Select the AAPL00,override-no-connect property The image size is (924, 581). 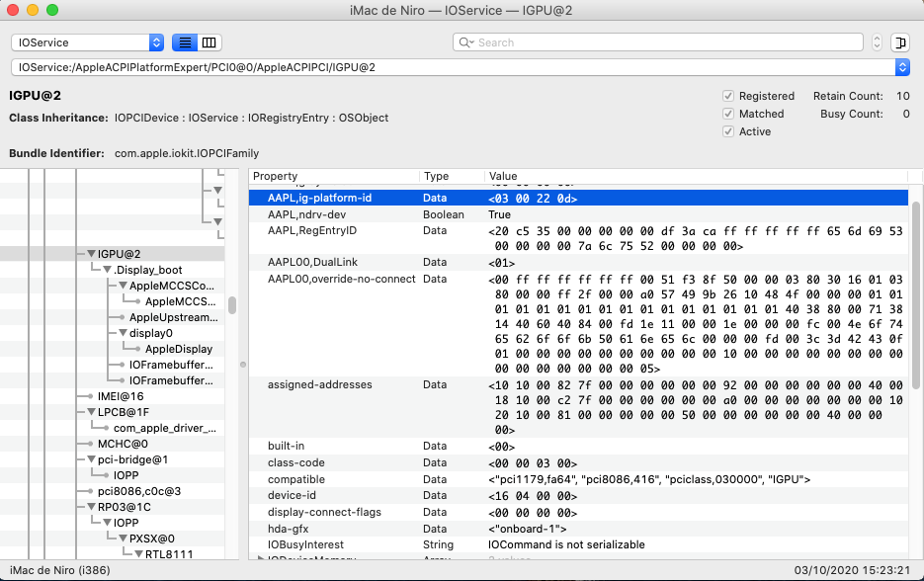341,279
